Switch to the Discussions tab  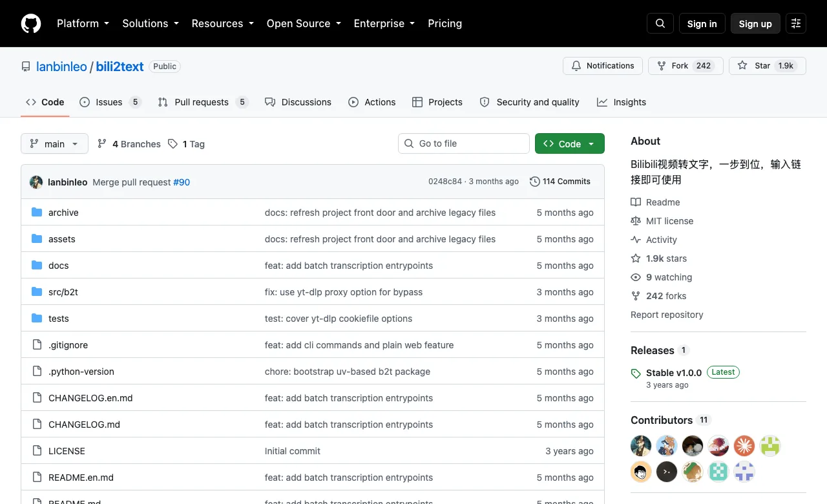pos(298,102)
